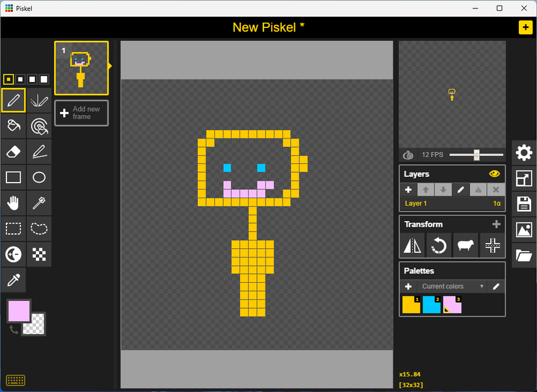Viewport: 537px width, 392px height.
Task: Toggle visibility of Layer 1 with the eye
Action: coord(495,174)
